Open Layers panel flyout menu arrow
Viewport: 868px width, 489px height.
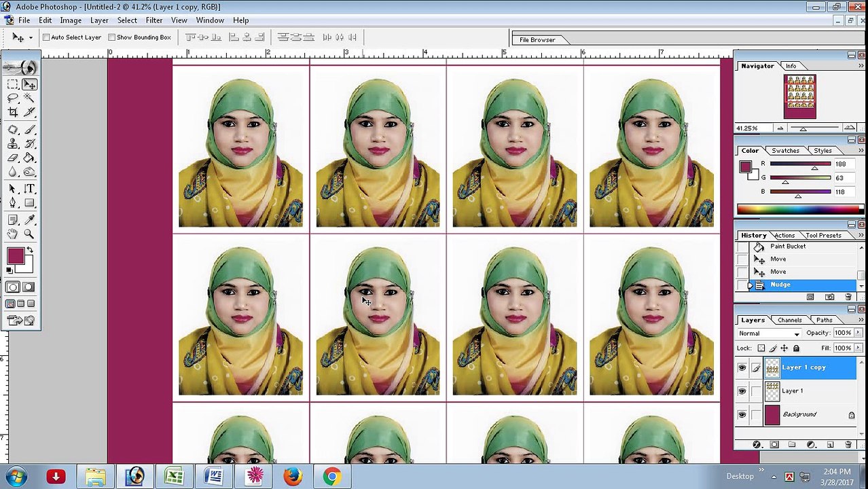[861, 320]
